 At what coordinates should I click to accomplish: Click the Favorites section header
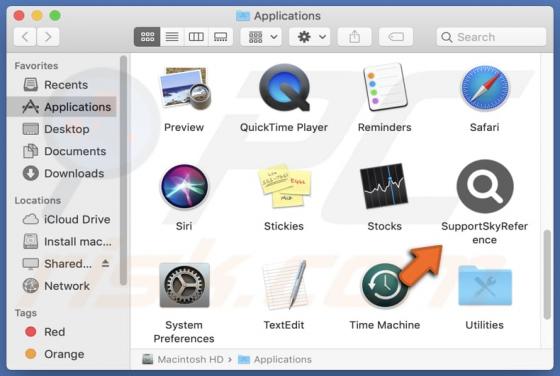pos(36,66)
